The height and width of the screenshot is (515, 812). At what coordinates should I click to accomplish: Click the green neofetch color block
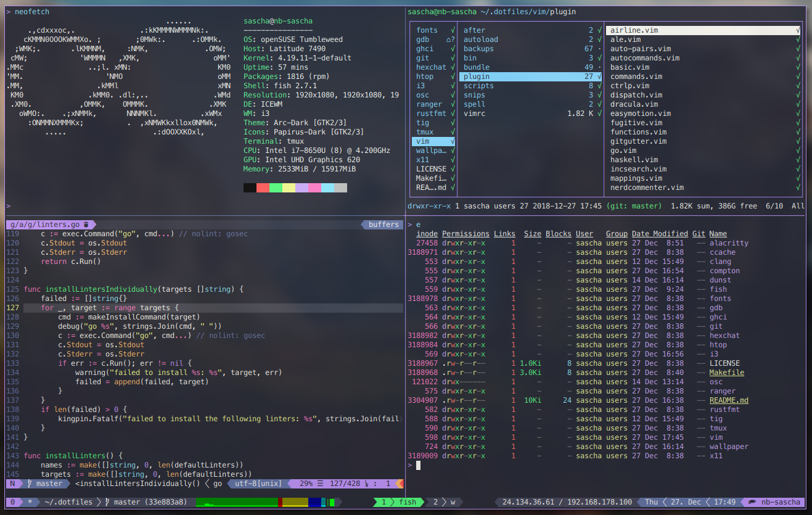[x=276, y=187]
